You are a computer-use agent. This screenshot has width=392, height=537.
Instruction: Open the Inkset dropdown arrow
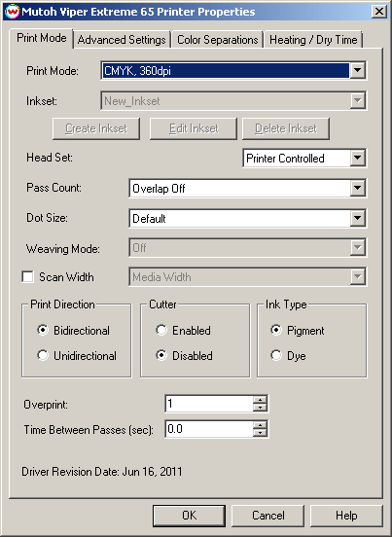[x=357, y=101]
